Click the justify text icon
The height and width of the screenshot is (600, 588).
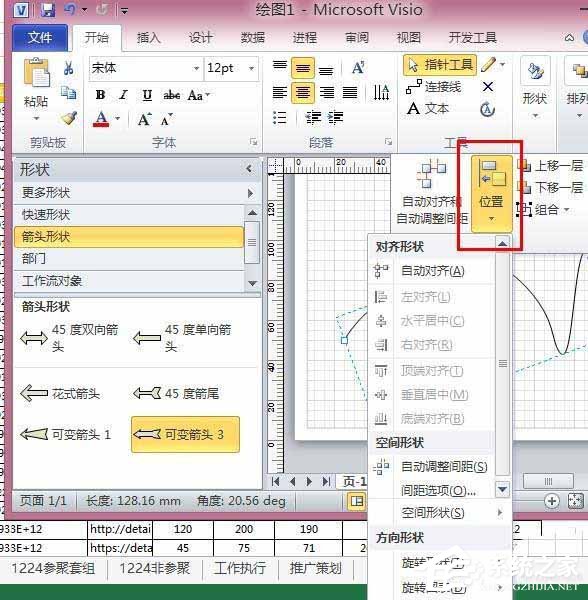point(350,93)
